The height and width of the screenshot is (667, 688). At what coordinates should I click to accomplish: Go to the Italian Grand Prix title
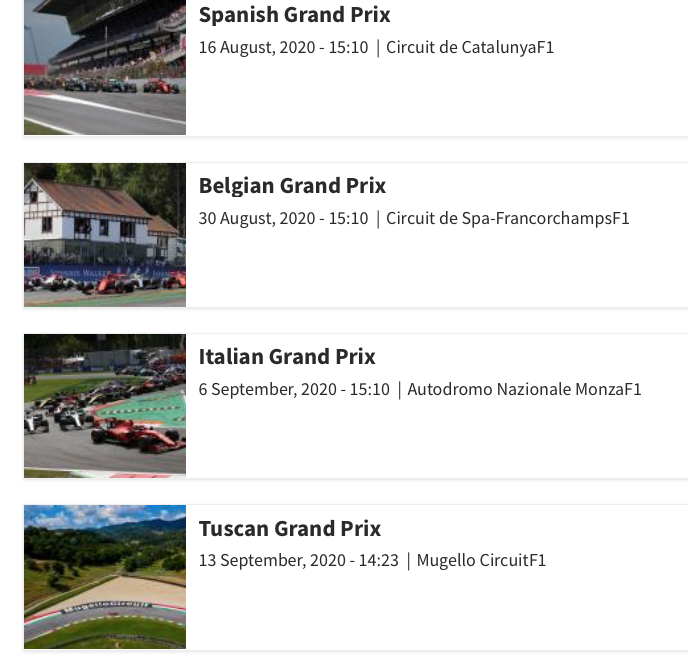(x=287, y=357)
